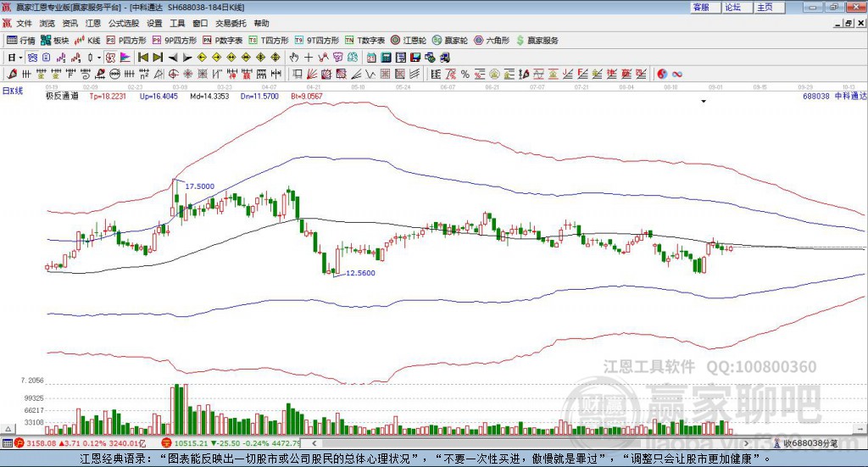Toggle the 极 indicator button
This screenshot has height=467, width=868.
pos(111,58)
